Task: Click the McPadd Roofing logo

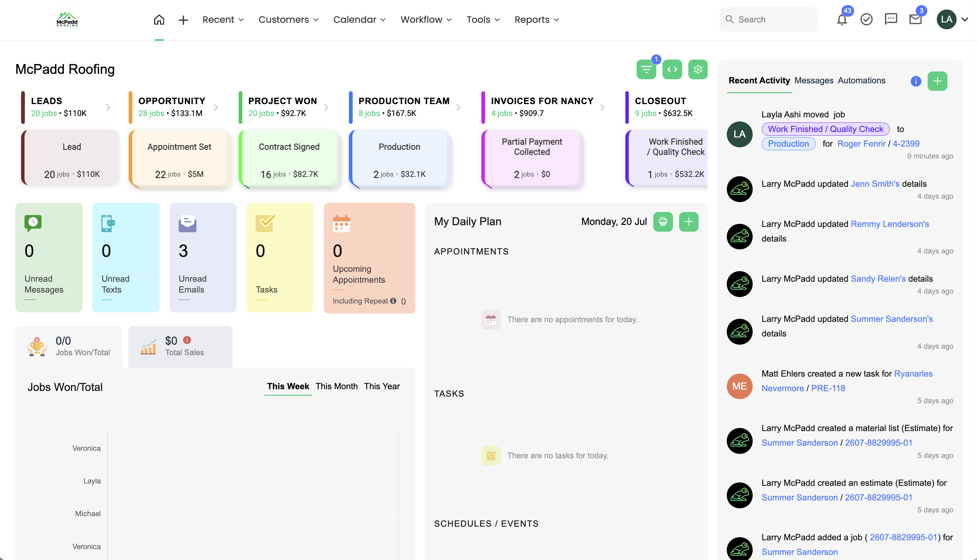Action: click(x=67, y=20)
